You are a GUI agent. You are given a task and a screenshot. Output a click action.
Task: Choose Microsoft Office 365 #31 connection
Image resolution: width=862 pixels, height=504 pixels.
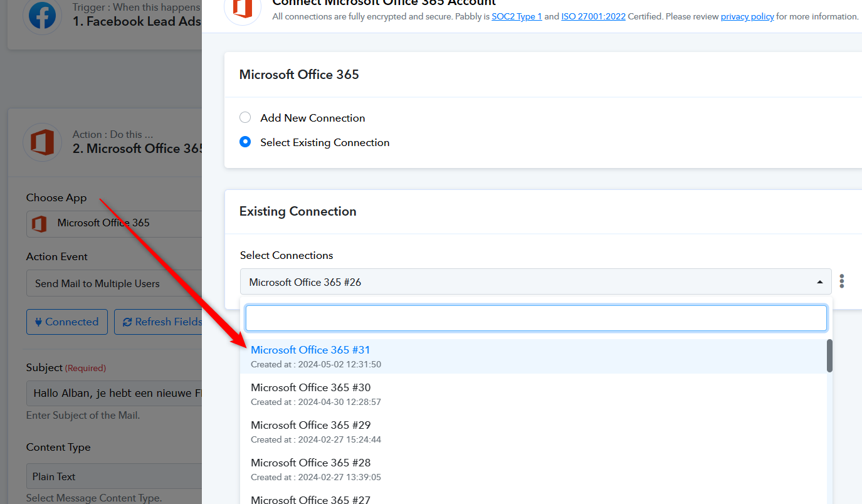tap(533, 356)
